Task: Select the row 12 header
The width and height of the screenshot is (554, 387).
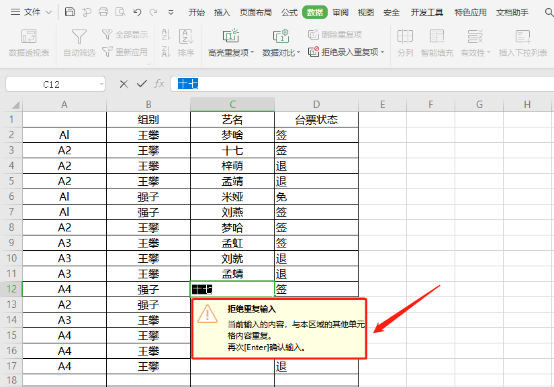Action: [11, 289]
